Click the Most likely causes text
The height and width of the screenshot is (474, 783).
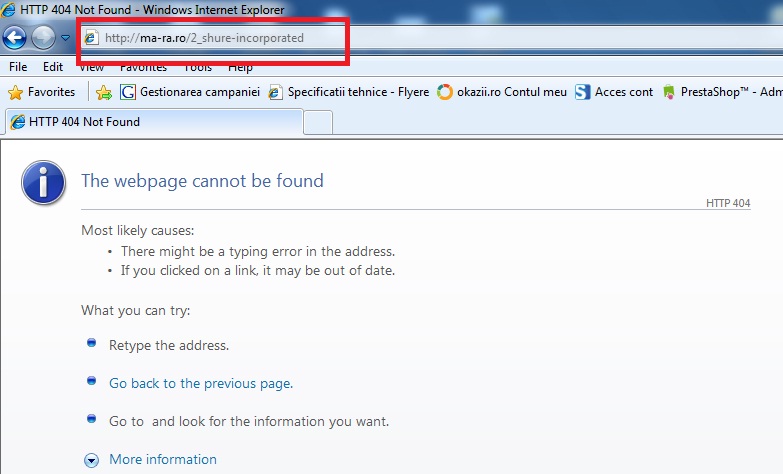click(x=138, y=230)
